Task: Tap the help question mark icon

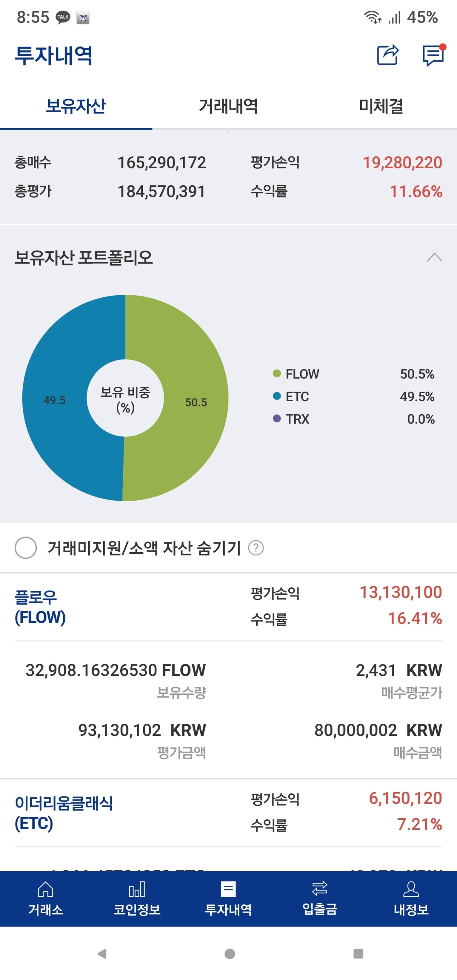Action: click(256, 548)
